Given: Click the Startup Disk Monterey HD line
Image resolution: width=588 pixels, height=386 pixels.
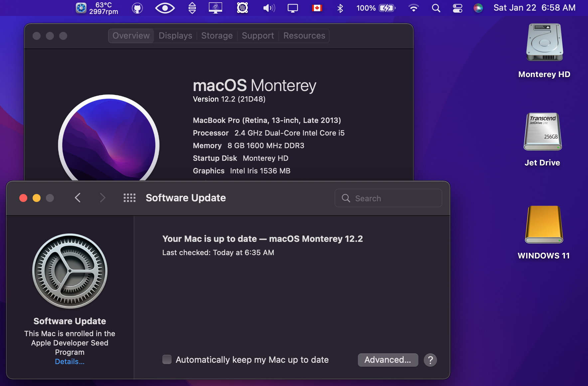Looking at the screenshot, I should 240,158.
